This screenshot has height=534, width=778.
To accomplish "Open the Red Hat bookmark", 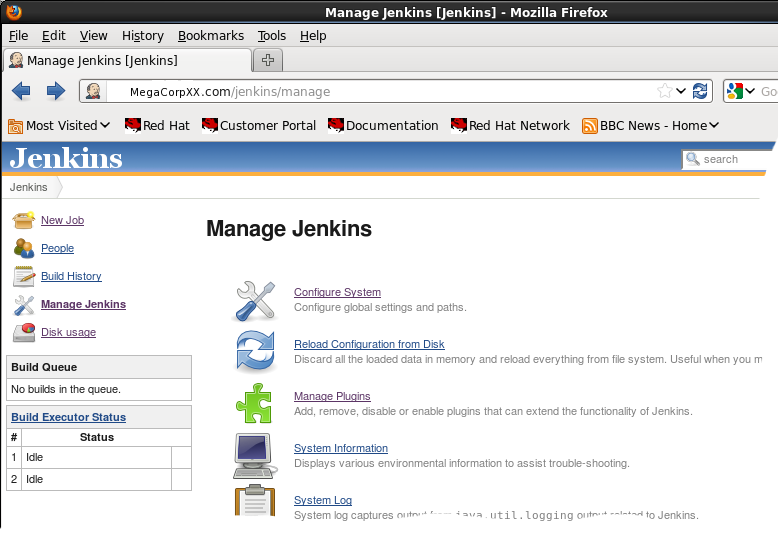I will point(157,126).
